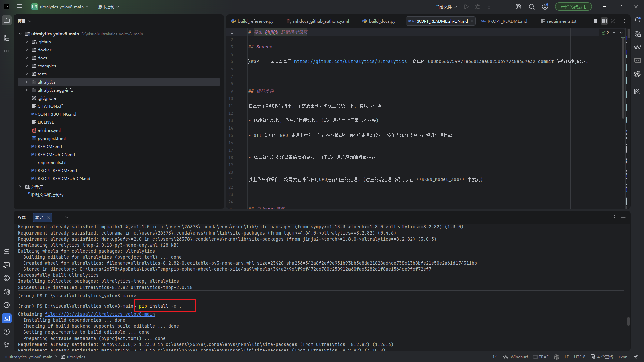
Task: Open the ultralytics_yolov8-main project dropdown
Action: [x=60, y=7]
